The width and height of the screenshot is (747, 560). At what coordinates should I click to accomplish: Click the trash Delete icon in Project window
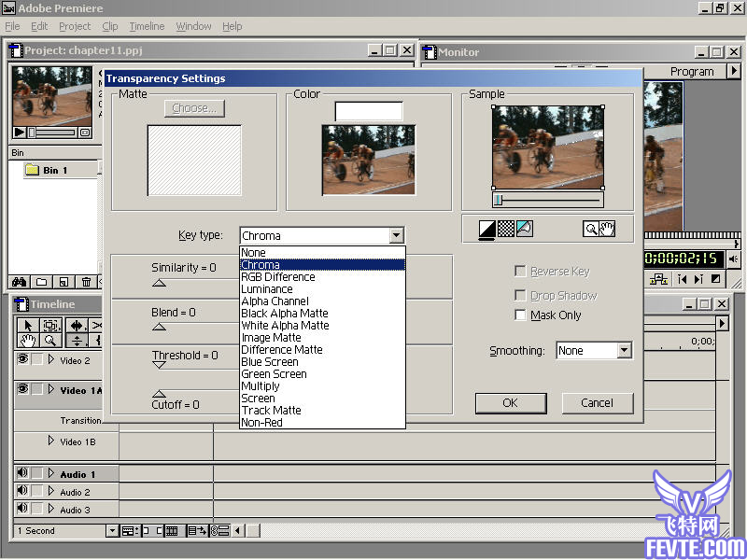[86, 282]
